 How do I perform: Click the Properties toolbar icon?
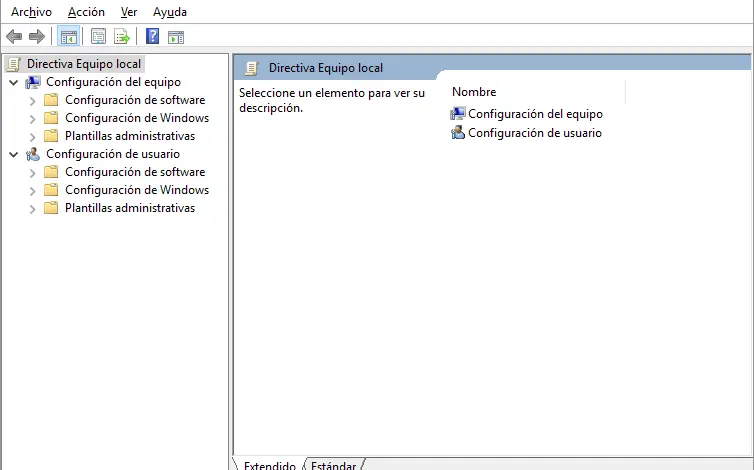(x=99, y=37)
